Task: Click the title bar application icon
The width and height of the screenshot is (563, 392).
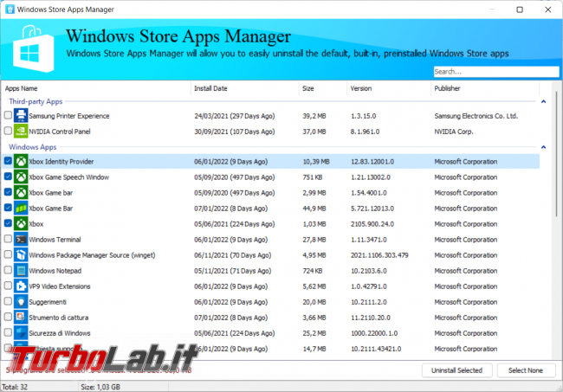Action: pyautogui.click(x=10, y=10)
